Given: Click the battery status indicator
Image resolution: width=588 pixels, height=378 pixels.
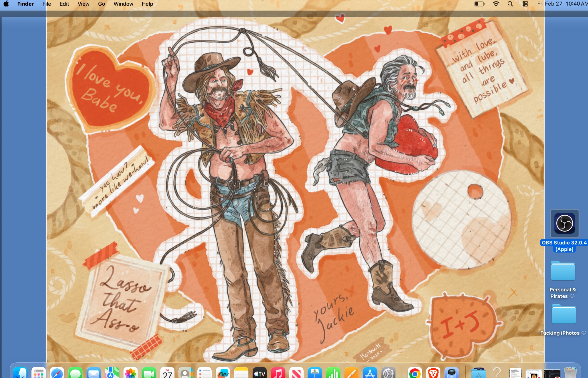Looking at the screenshot, I should pyautogui.click(x=479, y=4).
